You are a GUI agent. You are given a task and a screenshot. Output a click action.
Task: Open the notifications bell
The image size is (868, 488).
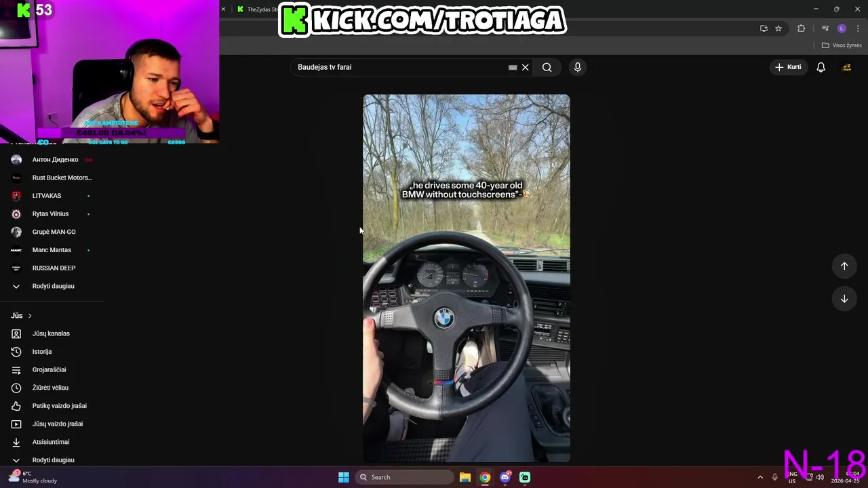[x=821, y=67]
